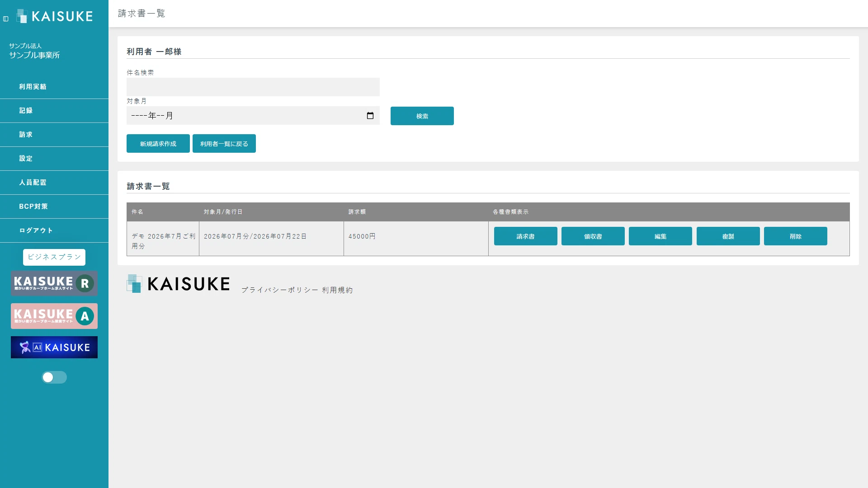Flip the toggle switch in the sidebar

pos(54,377)
